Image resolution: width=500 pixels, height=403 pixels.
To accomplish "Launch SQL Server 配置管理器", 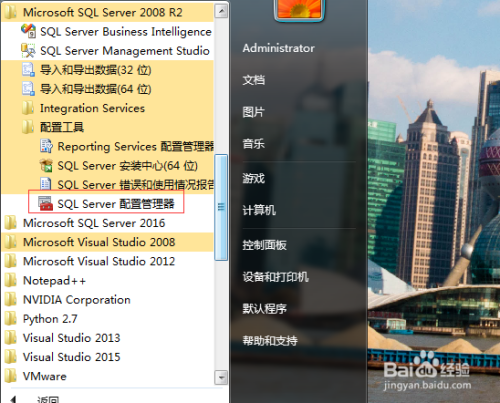I will pos(107,204).
